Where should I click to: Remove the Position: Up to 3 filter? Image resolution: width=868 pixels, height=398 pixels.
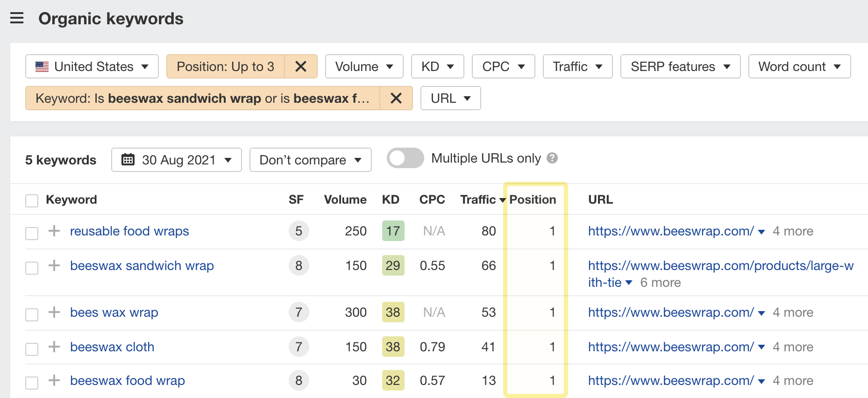301,67
